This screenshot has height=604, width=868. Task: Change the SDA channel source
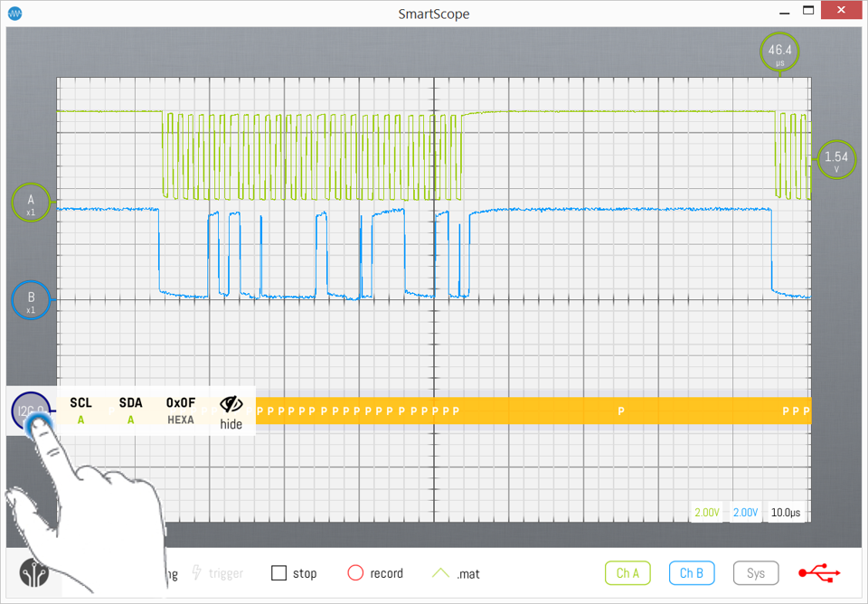pos(131,411)
